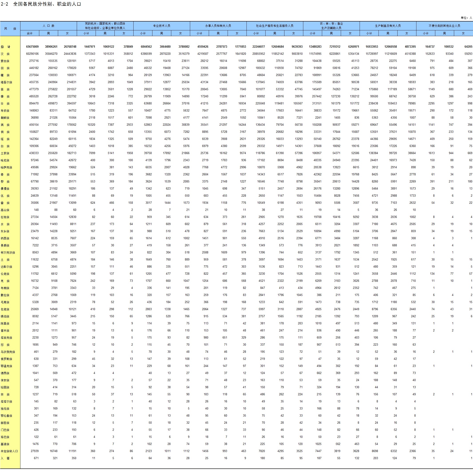
Task: Click cell 275716 in 蒙古族 row
Action: click(34, 61)
